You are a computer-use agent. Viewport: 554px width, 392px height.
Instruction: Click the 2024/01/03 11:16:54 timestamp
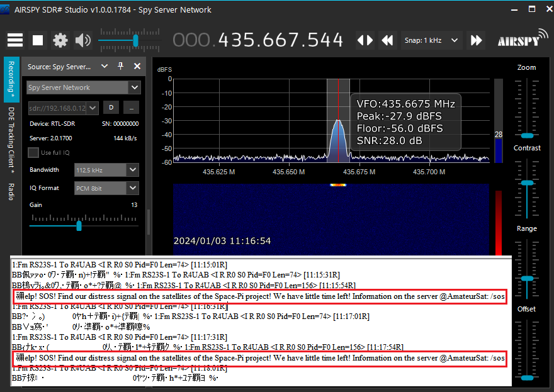222,241
